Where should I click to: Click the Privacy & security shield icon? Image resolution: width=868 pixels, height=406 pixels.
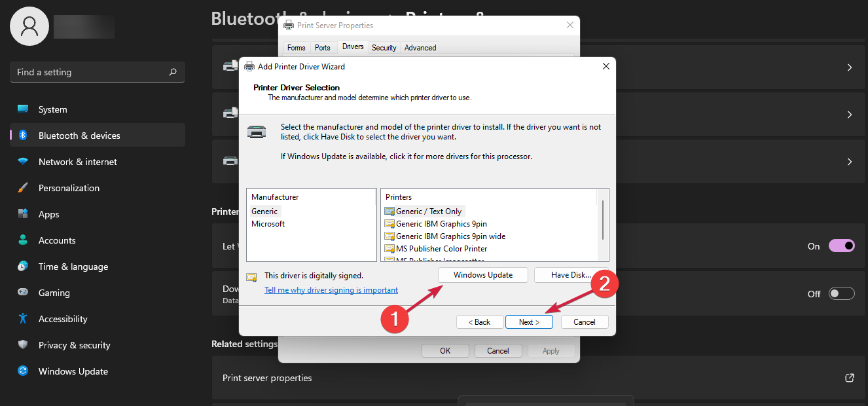tap(23, 345)
